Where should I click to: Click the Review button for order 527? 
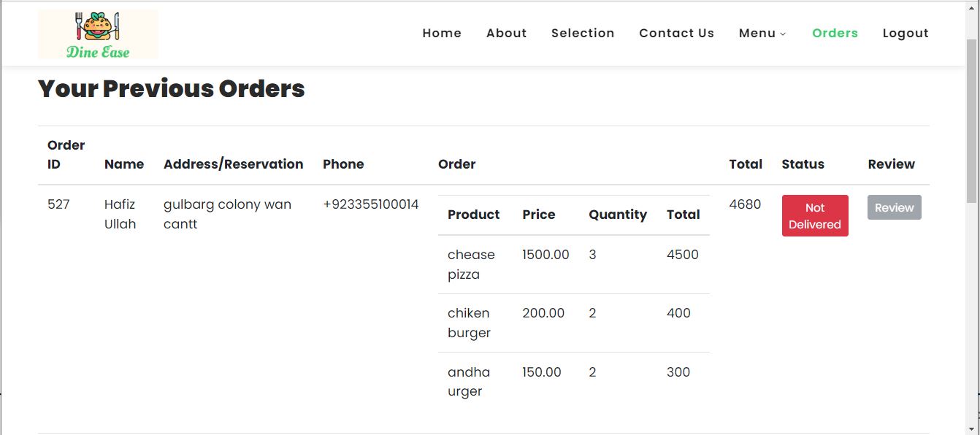895,207
